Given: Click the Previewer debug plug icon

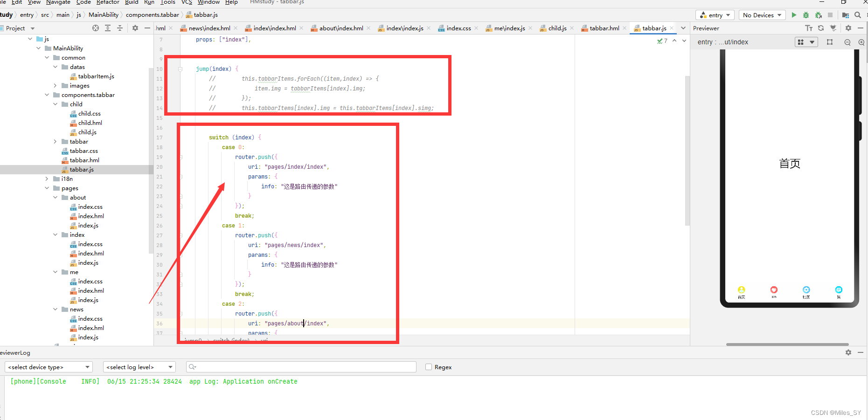Looking at the screenshot, I should (833, 28).
